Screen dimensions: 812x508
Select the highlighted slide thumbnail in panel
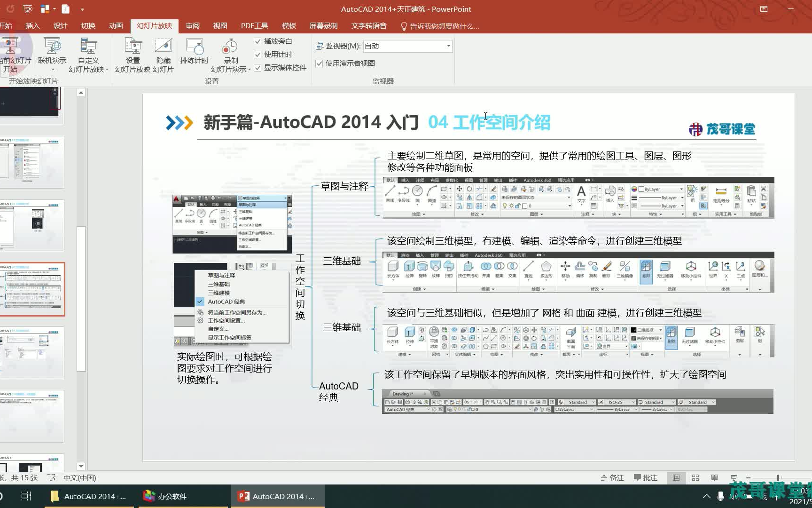pos(33,290)
